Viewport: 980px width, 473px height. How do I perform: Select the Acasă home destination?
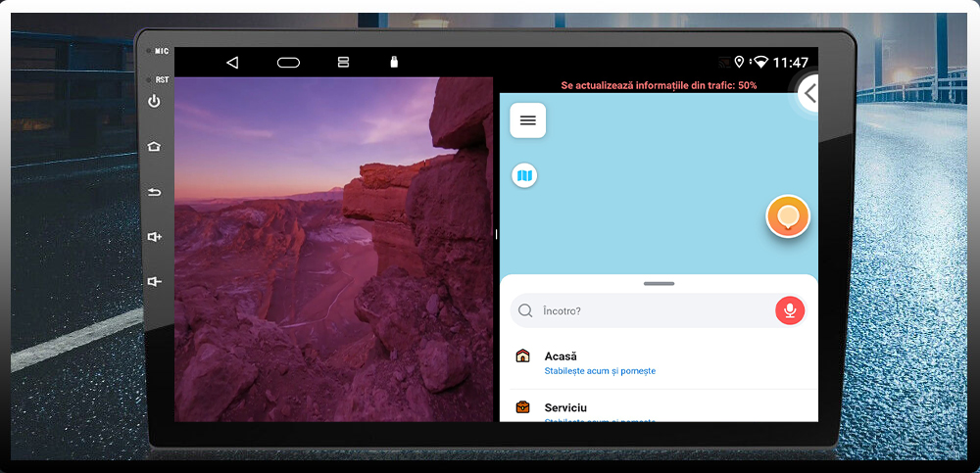coord(659,363)
